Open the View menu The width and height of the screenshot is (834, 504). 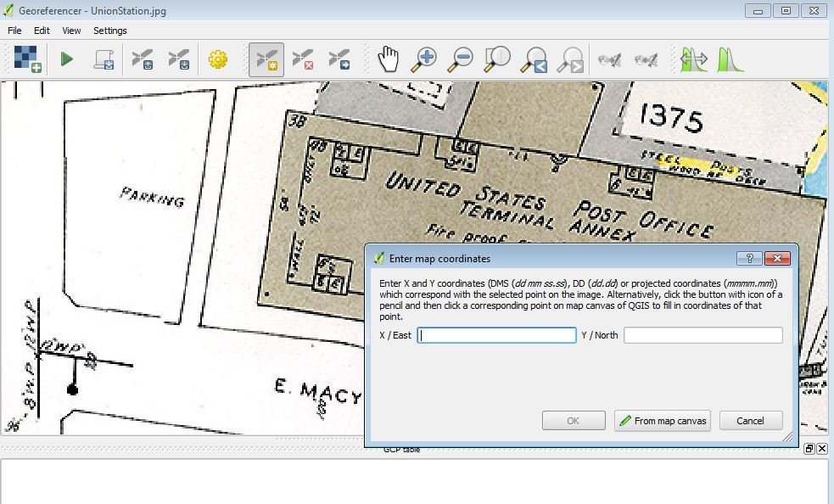click(x=71, y=31)
